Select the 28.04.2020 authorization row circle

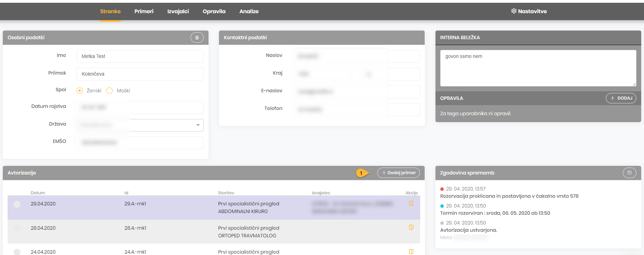[x=17, y=228]
